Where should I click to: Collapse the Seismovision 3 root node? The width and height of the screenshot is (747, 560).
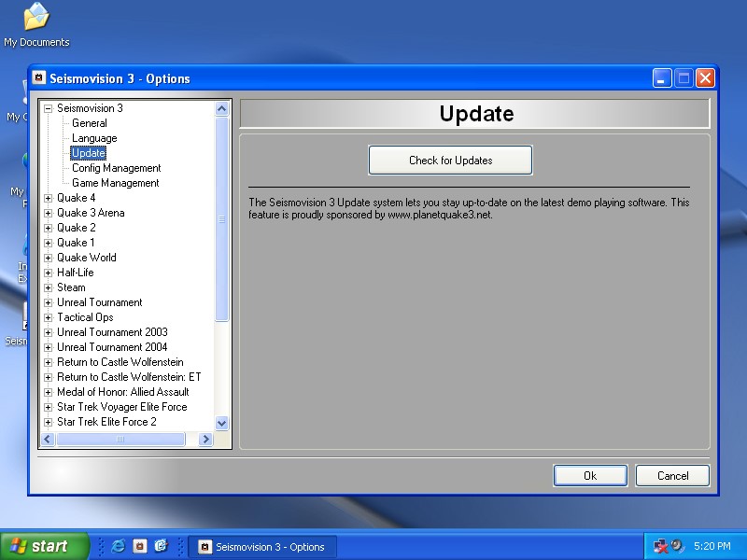click(49, 108)
